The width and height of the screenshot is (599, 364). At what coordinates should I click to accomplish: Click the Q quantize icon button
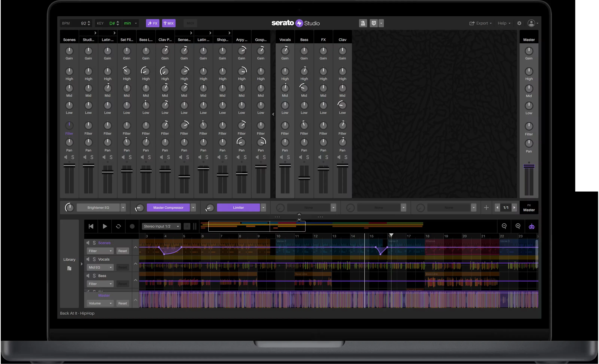click(x=374, y=23)
